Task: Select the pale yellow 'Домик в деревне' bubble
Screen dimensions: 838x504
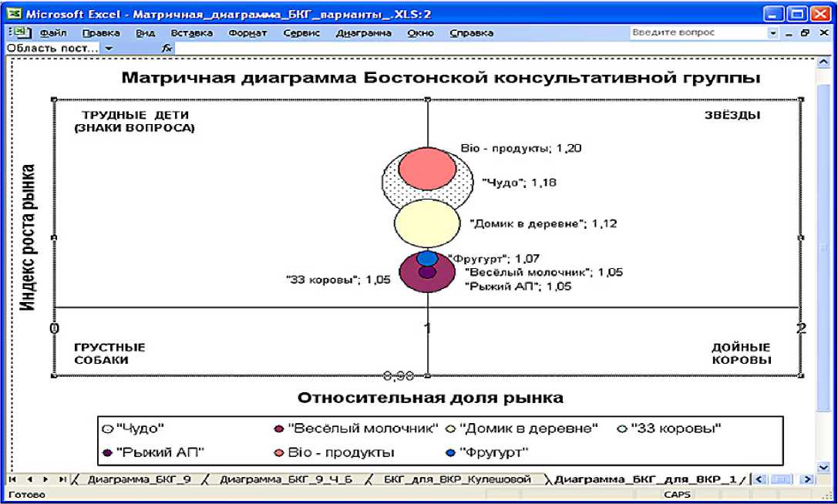Action: click(427, 224)
